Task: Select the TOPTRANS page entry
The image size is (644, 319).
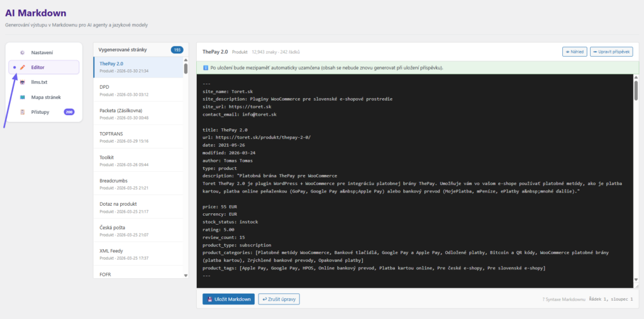Action: coord(138,137)
